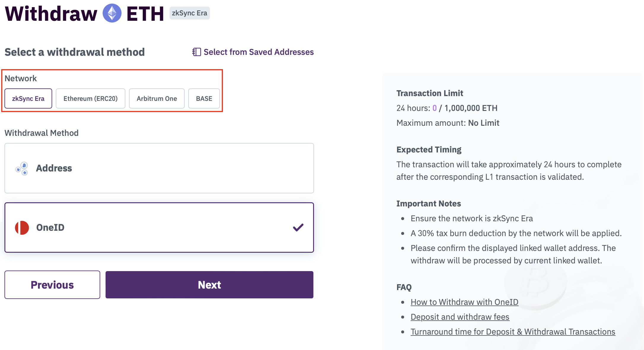Screen dimensions: 644x350
Task: Proceed with the Next button
Action: point(210,285)
